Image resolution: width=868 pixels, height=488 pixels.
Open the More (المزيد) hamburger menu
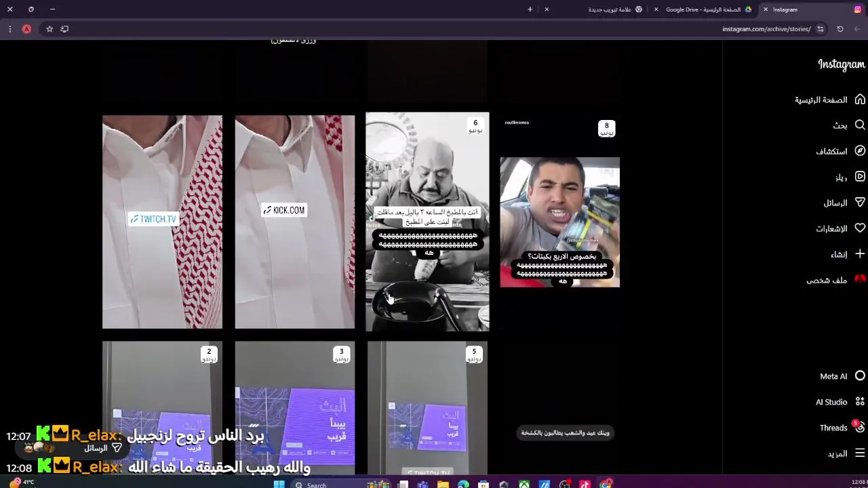(860, 453)
